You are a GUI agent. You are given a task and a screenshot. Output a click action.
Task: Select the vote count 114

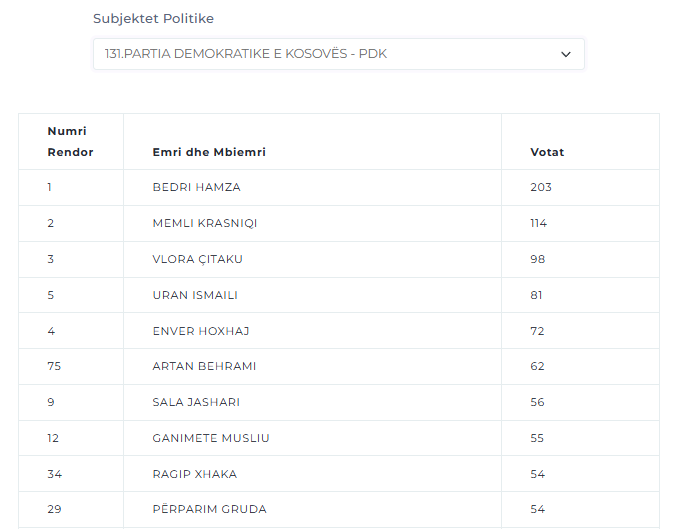[x=538, y=223]
